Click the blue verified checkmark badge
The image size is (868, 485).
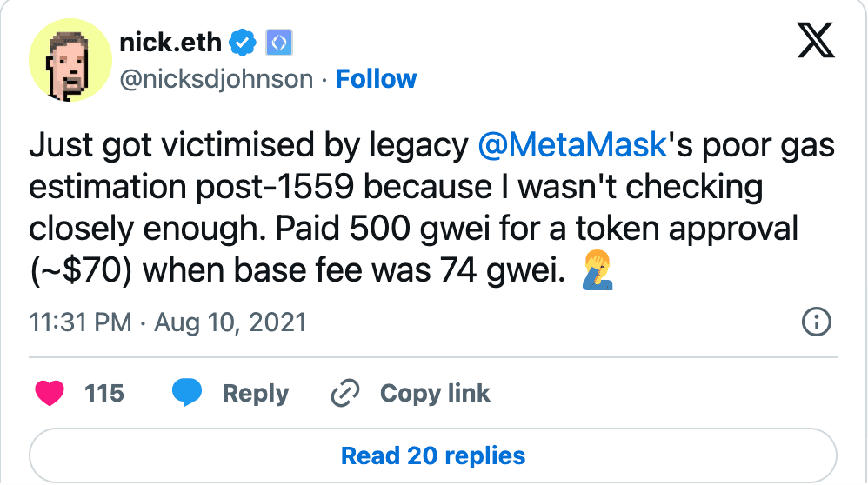243,41
